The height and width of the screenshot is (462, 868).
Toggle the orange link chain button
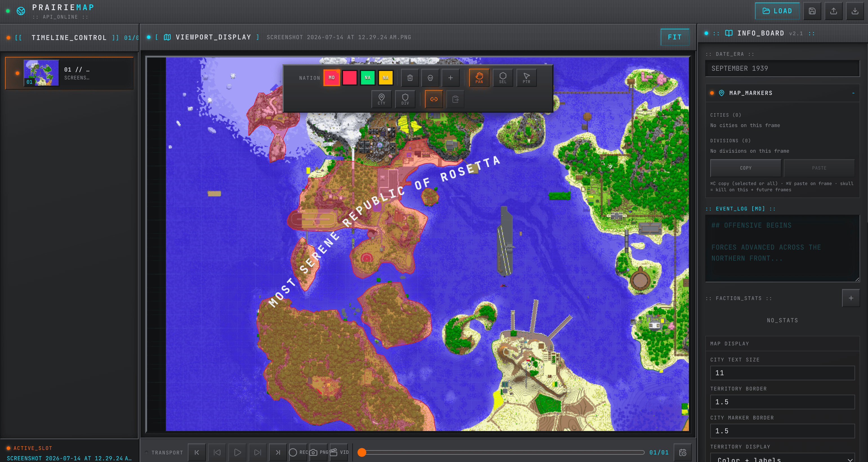pos(434,99)
